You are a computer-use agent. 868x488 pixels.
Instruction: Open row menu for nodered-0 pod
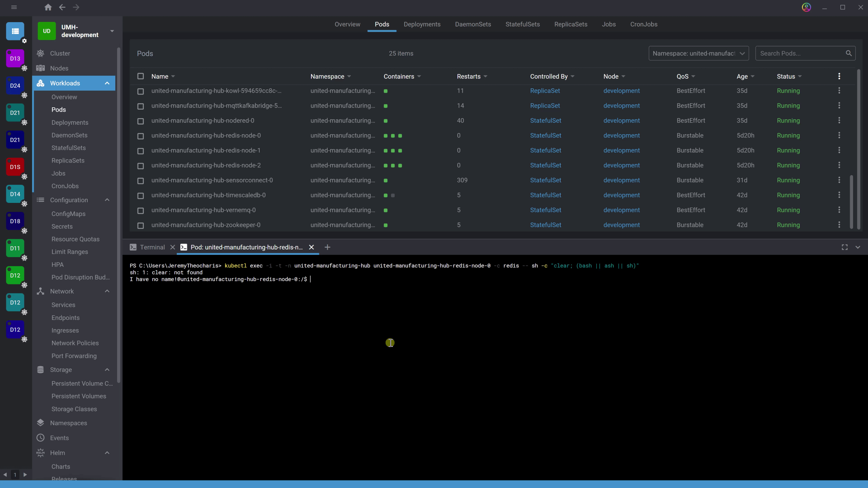point(839,120)
